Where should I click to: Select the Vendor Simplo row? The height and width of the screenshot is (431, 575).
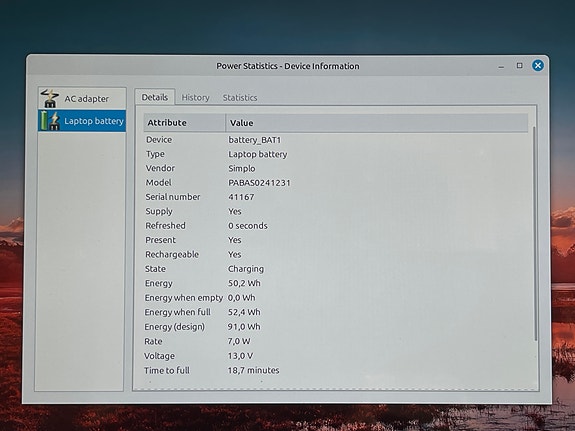pyautogui.click(x=336, y=168)
